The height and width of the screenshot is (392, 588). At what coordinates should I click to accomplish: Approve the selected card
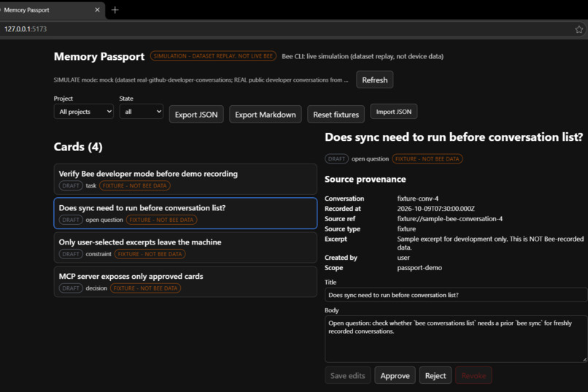pos(395,375)
